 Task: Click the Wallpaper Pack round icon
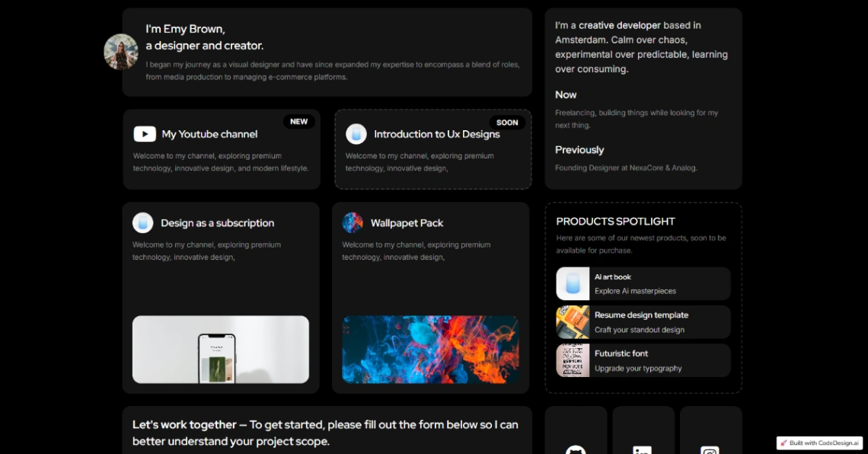pos(353,222)
